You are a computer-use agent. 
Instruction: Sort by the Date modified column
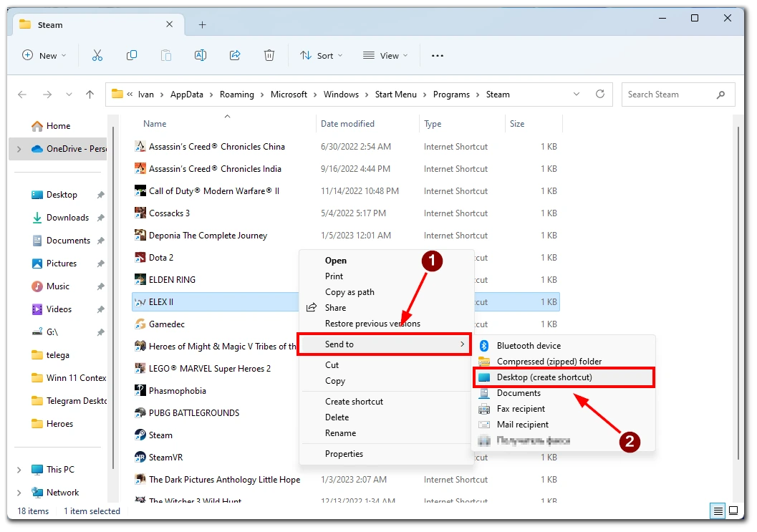(x=347, y=124)
